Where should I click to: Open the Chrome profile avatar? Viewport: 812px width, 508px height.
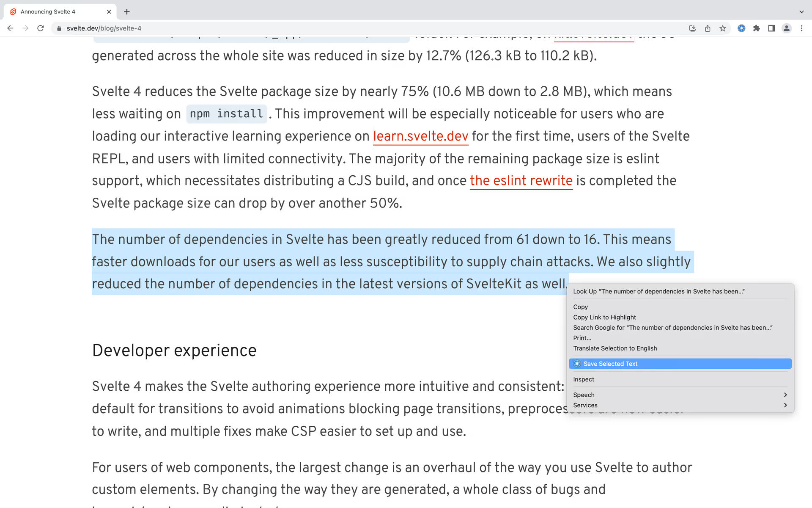click(x=787, y=28)
